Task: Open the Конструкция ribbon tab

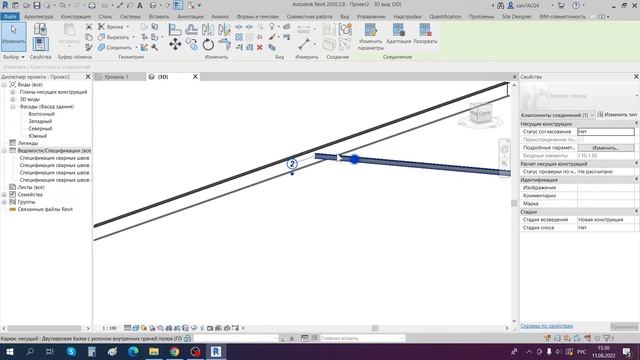Action: click(76, 17)
